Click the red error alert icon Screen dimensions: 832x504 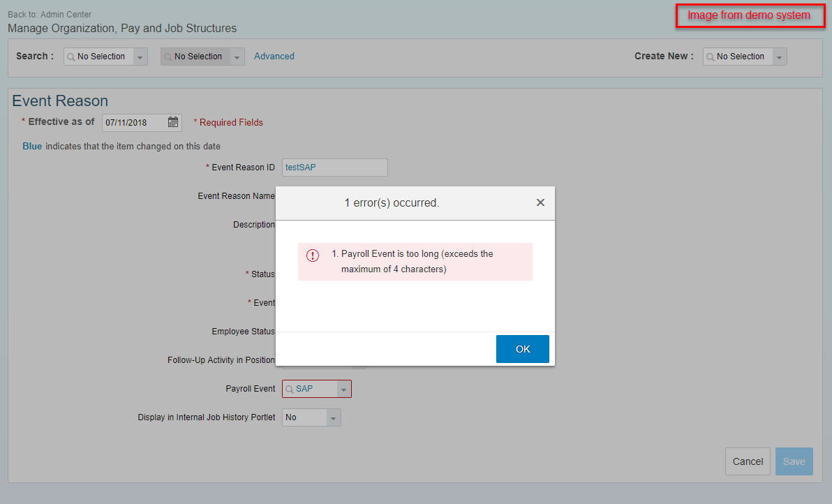(x=313, y=255)
